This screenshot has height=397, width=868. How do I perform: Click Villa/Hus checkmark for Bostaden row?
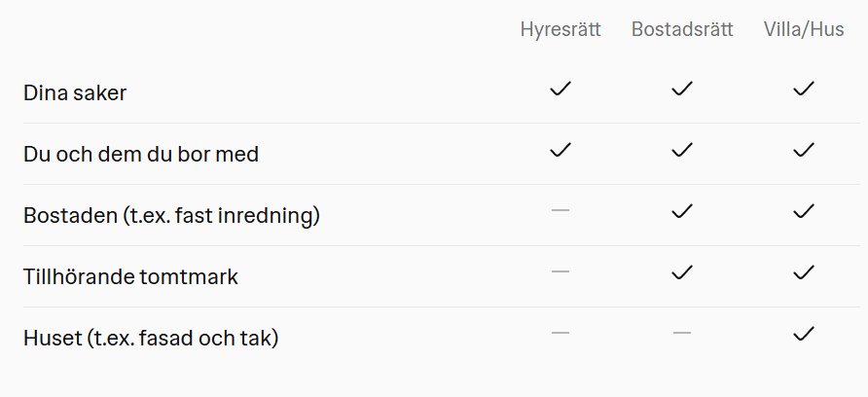tap(804, 211)
